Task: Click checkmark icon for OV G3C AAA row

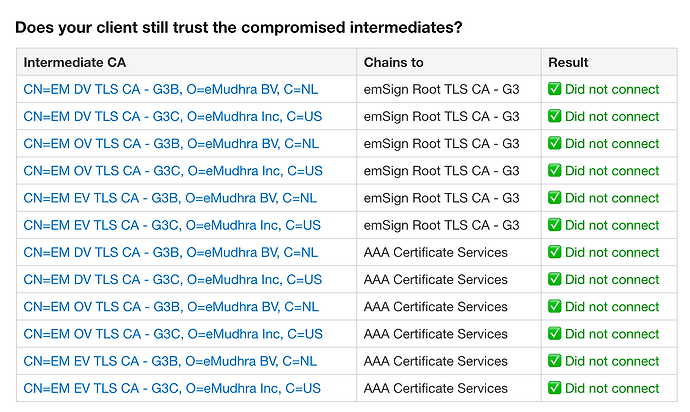Action: 554,334
